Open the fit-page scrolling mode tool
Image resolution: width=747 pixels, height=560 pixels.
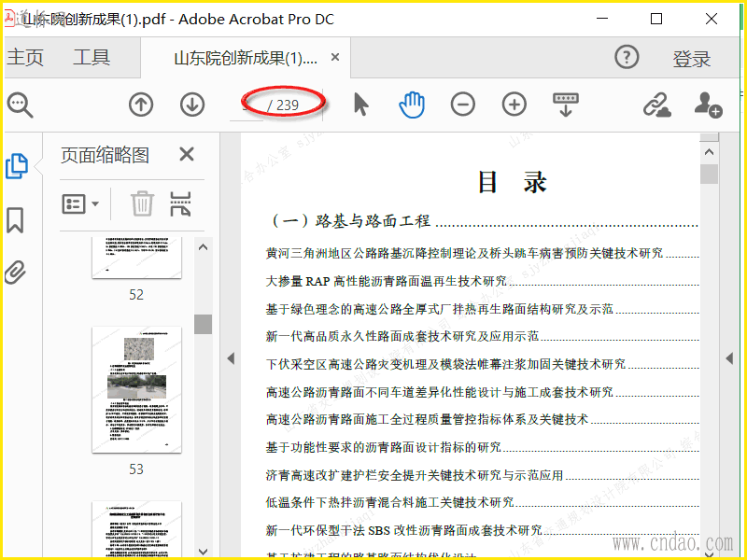click(x=566, y=105)
